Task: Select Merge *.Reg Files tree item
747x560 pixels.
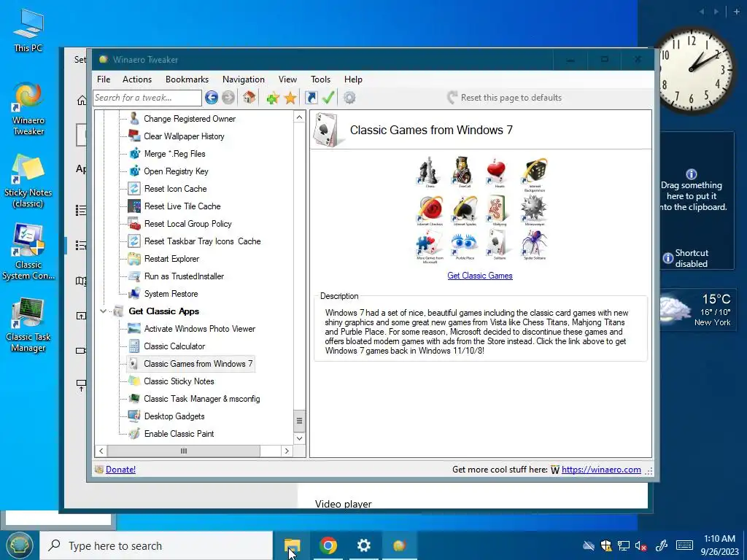Action: point(174,154)
